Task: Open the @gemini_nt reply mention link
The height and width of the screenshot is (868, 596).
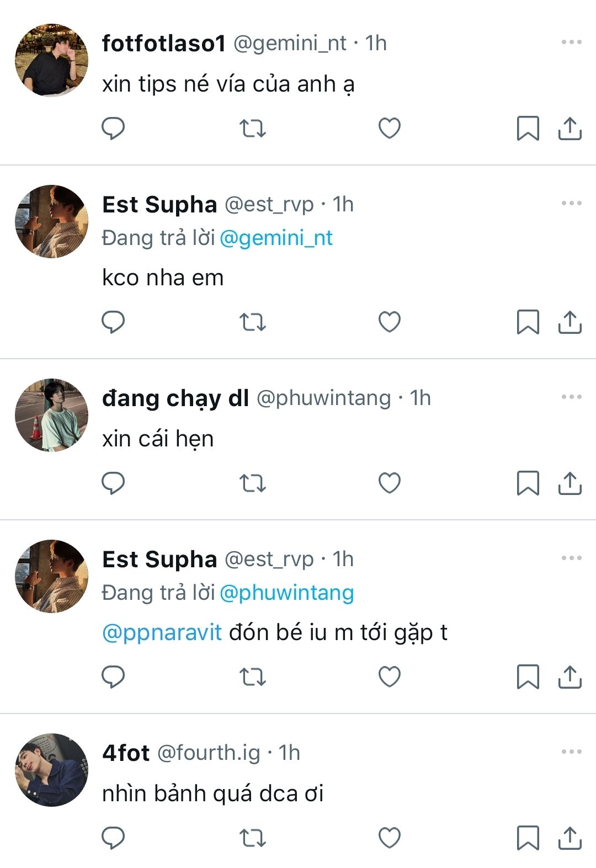Action: (276, 238)
